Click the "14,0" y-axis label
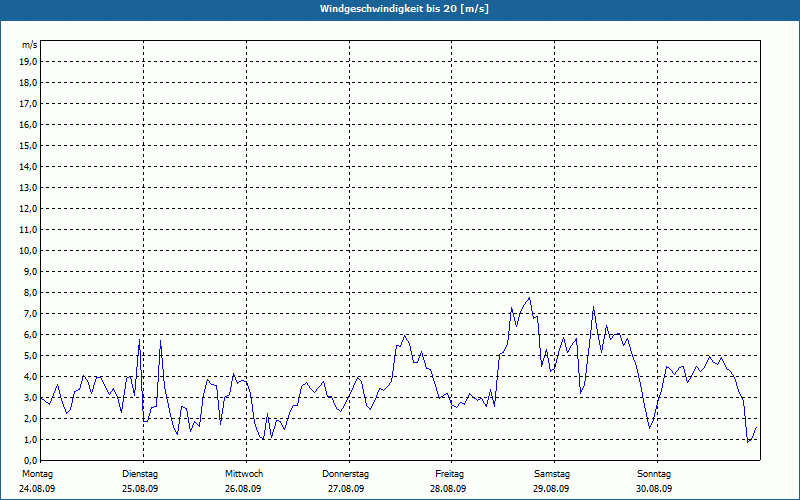The image size is (800, 500). tap(28, 166)
